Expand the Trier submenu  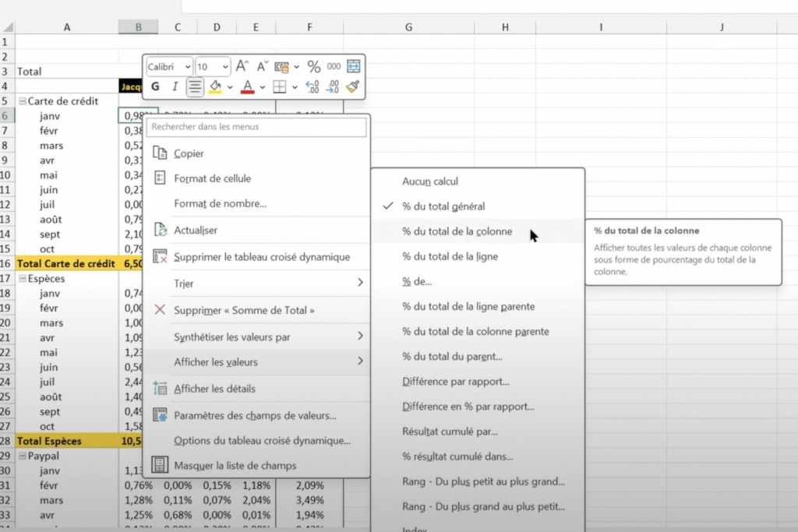click(256, 284)
